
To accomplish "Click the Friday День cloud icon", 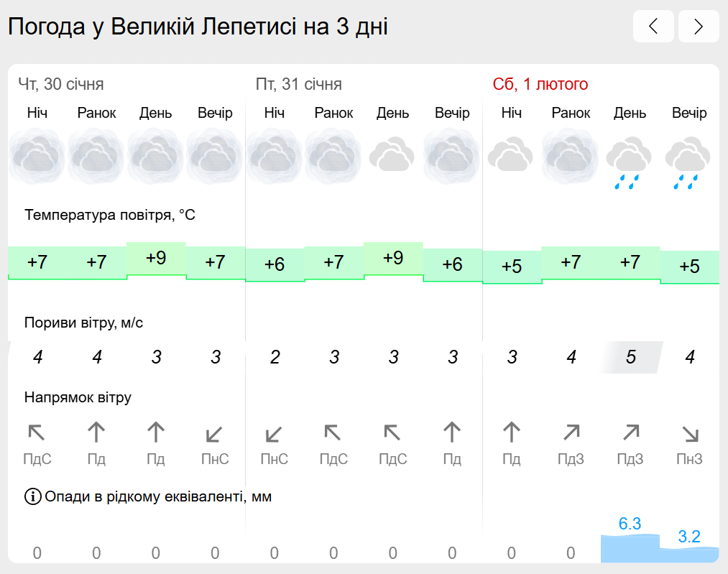I will 392,154.
